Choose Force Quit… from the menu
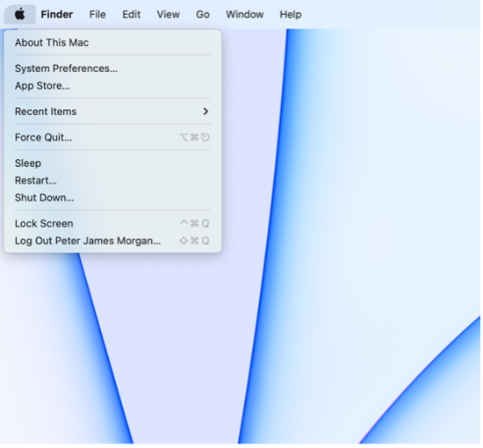 coord(112,137)
